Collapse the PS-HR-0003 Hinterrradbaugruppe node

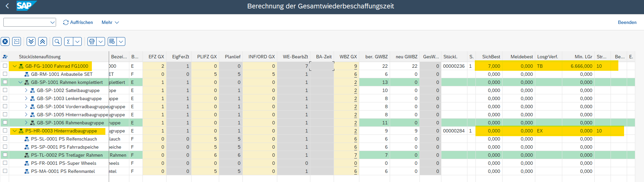15,131
